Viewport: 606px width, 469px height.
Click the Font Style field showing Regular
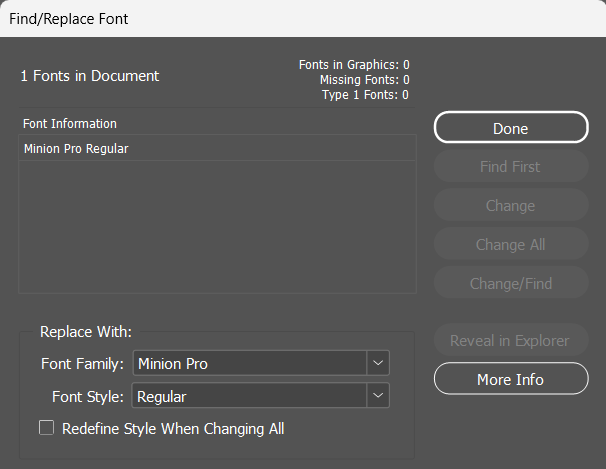(250, 395)
